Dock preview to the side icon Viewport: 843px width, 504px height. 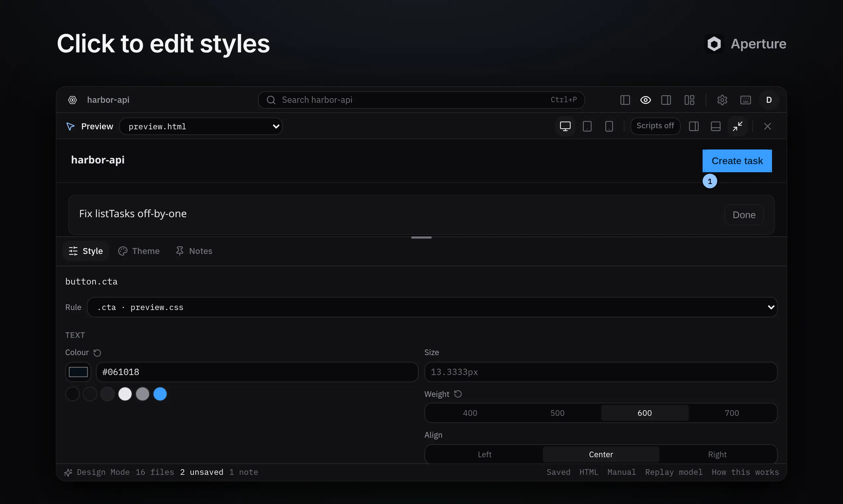click(x=693, y=126)
